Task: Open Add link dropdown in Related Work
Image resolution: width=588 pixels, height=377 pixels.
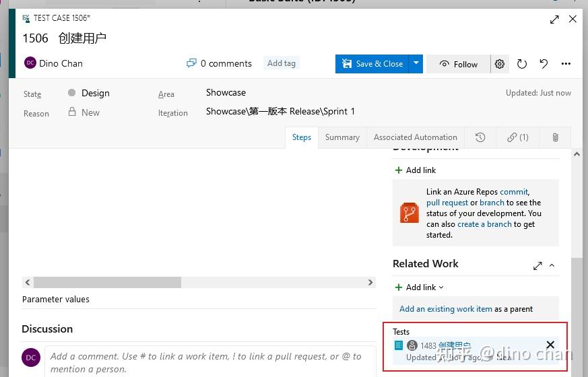Action: coord(420,287)
